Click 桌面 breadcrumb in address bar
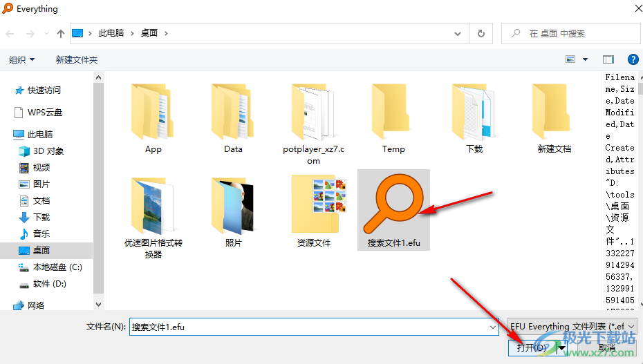 [x=149, y=33]
